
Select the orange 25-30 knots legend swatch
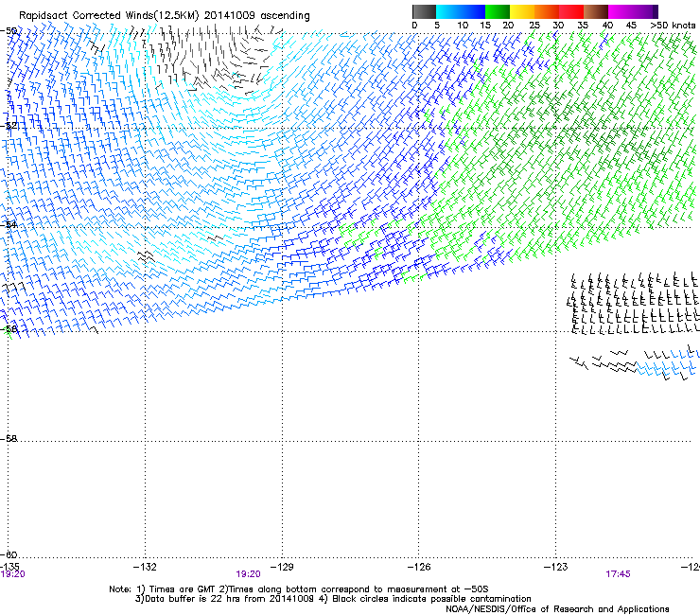point(547,11)
